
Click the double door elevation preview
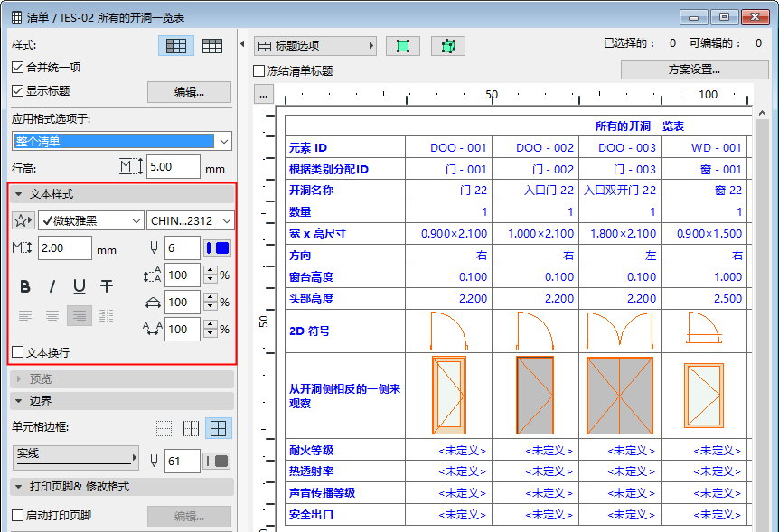click(x=620, y=396)
